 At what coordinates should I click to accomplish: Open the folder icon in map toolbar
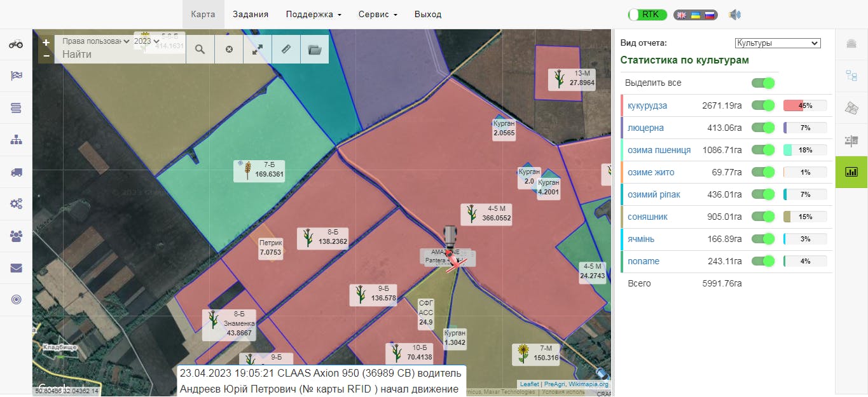315,49
